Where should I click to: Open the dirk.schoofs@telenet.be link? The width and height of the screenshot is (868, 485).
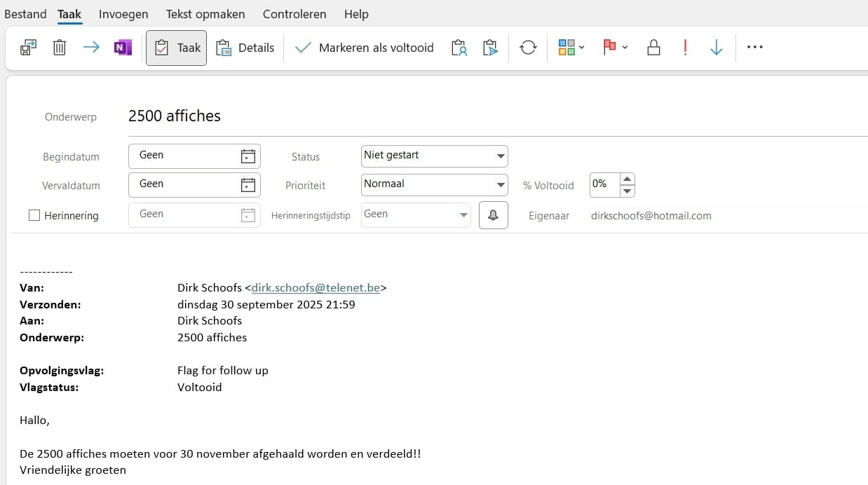316,287
